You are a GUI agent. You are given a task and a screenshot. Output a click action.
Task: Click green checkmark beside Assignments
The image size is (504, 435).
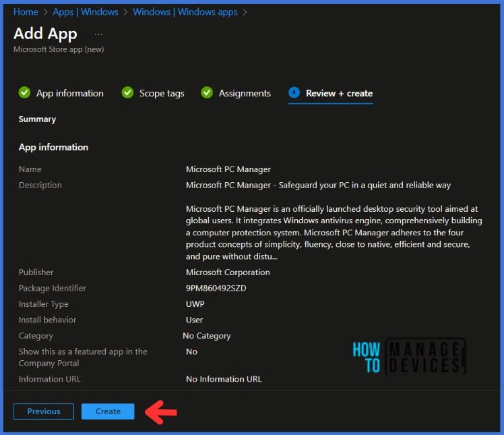pyautogui.click(x=207, y=92)
